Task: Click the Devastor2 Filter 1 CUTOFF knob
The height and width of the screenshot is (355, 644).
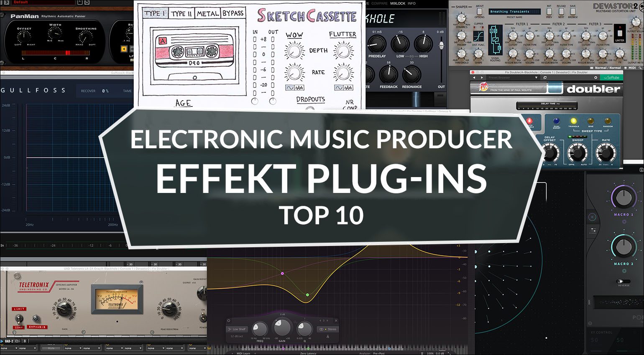Action: click(x=512, y=36)
